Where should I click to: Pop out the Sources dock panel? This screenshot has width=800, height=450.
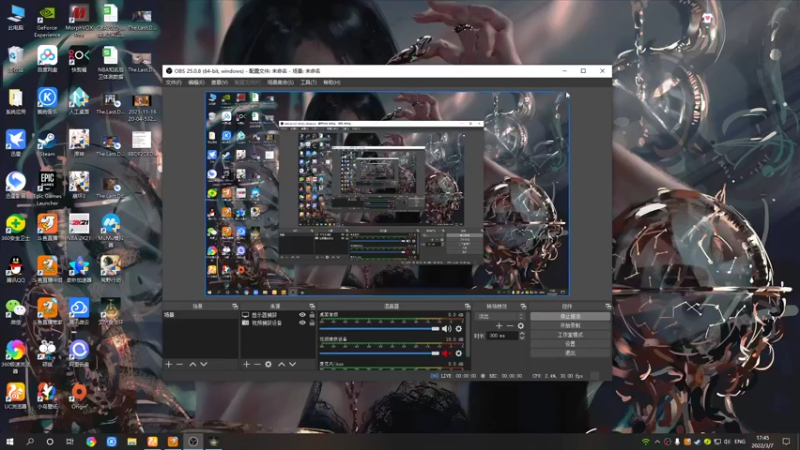pos(312,306)
